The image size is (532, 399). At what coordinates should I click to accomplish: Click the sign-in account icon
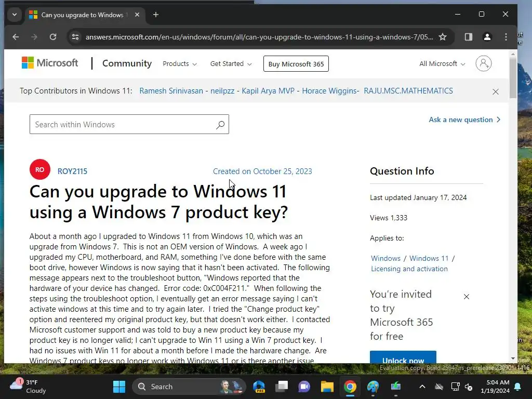pyautogui.click(x=484, y=63)
